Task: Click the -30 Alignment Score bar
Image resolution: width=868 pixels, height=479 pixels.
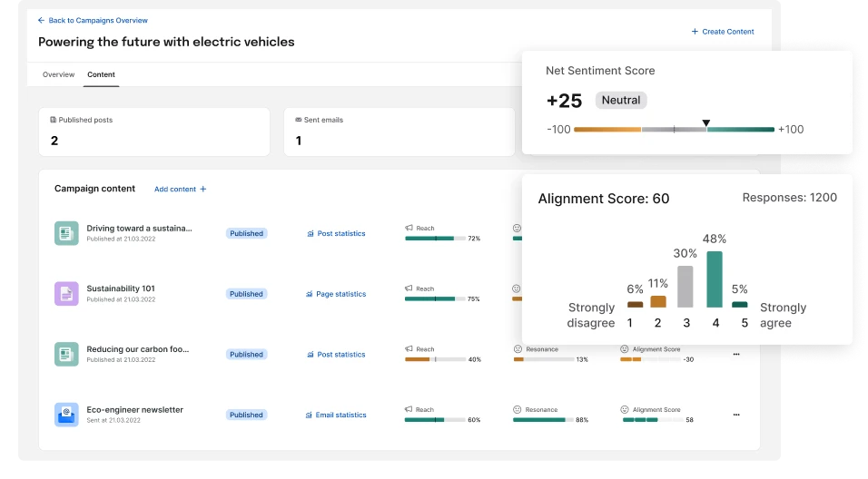Action: (x=650, y=359)
